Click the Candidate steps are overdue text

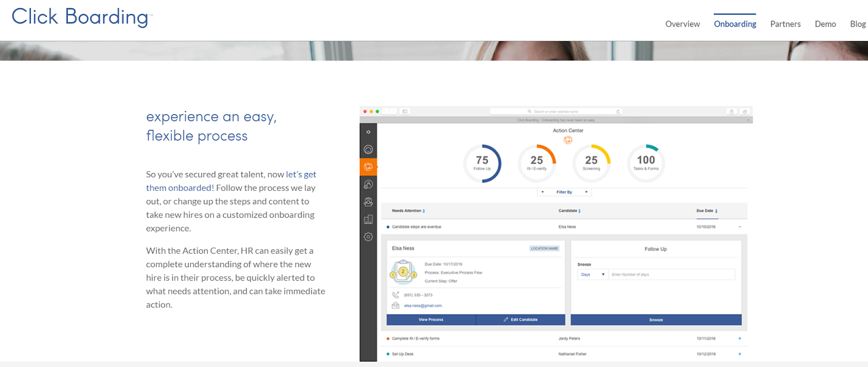pyautogui.click(x=417, y=227)
